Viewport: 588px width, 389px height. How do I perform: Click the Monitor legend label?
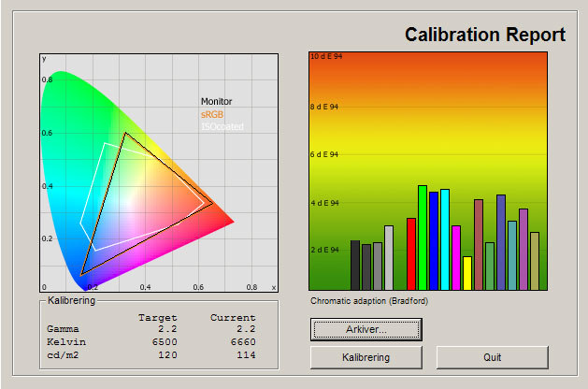point(217,101)
